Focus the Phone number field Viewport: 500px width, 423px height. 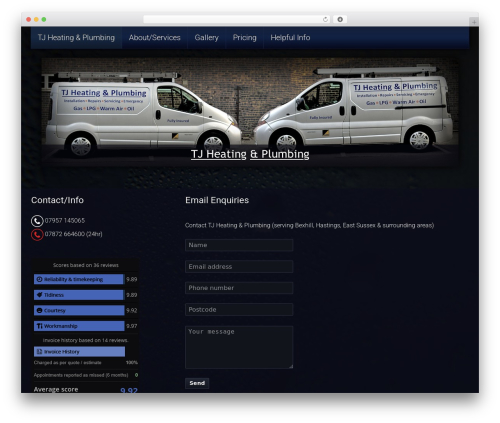[x=239, y=288]
